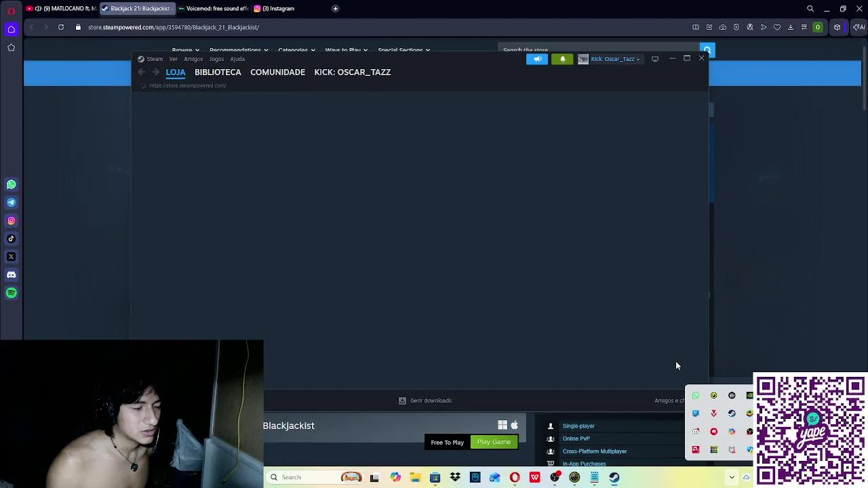This screenshot has width=868, height=488.
Task: Open a new browser tab
Action: point(335,9)
